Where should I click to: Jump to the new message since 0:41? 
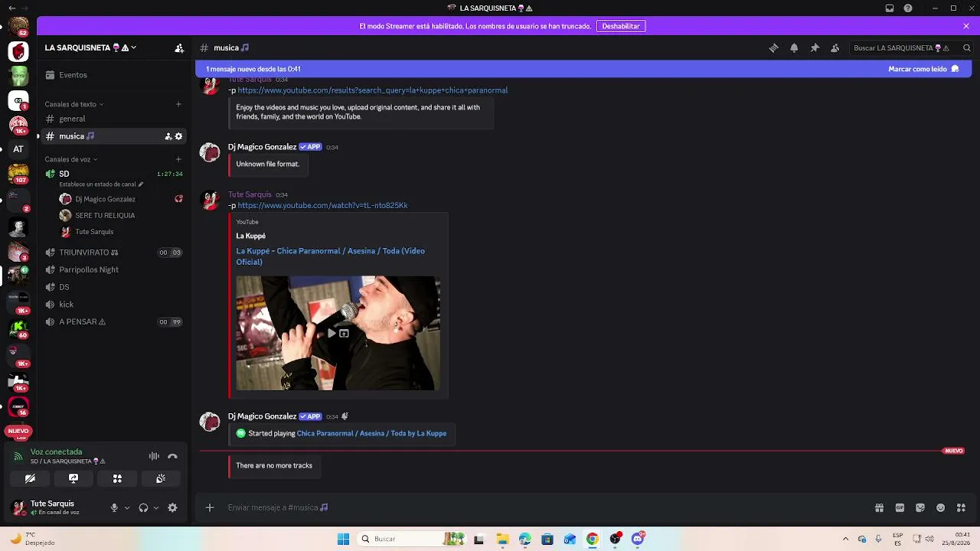click(253, 69)
